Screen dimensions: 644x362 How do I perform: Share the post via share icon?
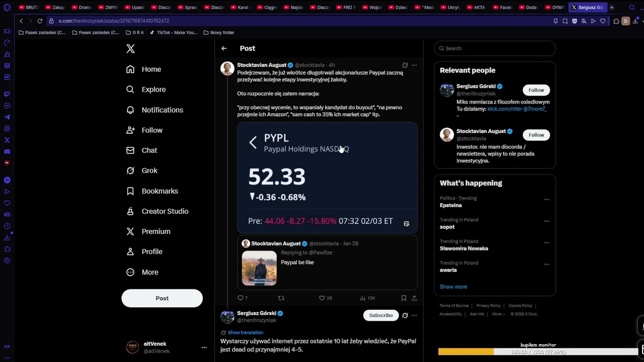(414, 298)
